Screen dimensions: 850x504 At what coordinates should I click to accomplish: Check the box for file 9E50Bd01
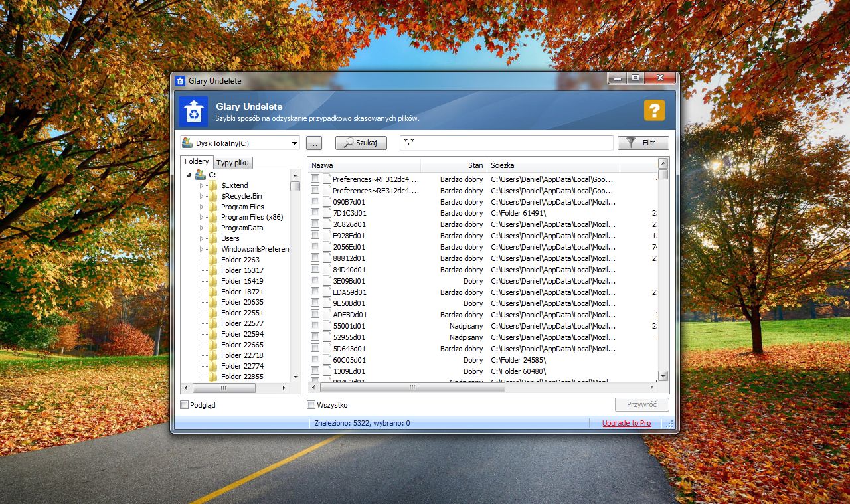(315, 303)
